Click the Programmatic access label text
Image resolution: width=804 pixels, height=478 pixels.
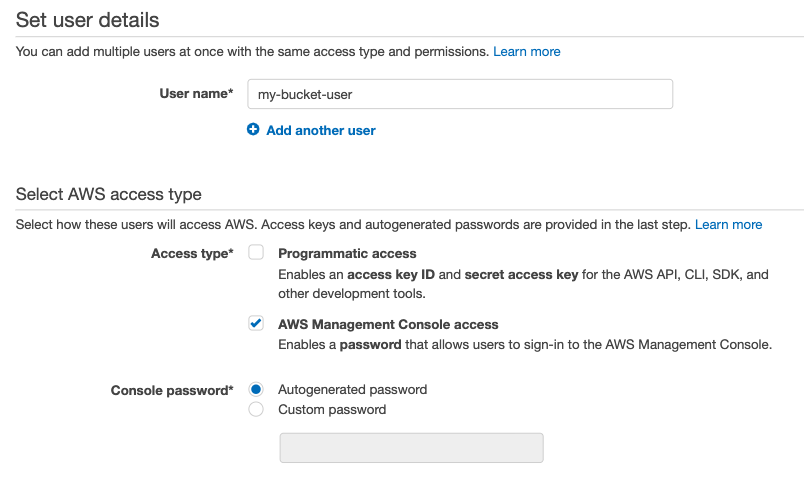(347, 253)
